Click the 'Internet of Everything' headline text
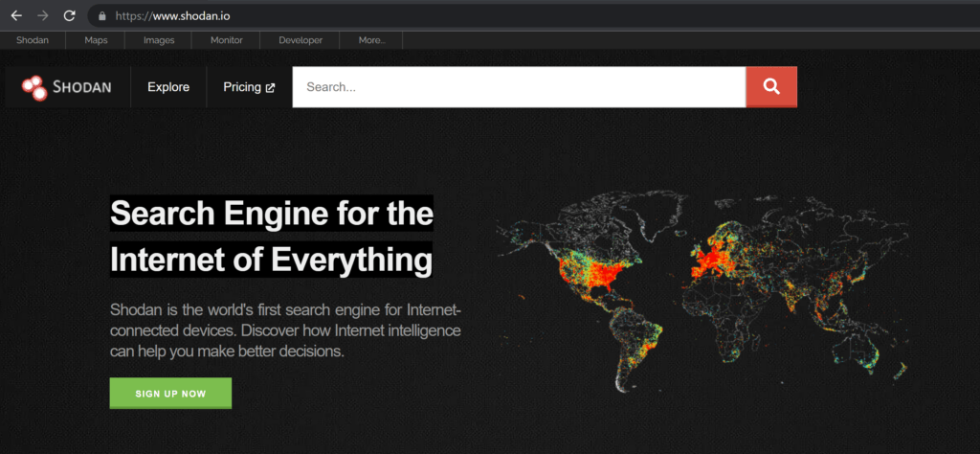The image size is (980, 454). (x=271, y=260)
